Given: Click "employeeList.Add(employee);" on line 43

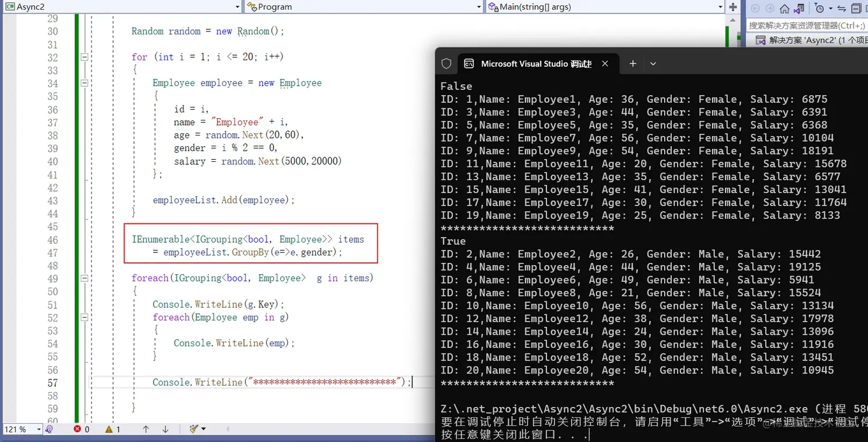Looking at the screenshot, I should (223, 200).
